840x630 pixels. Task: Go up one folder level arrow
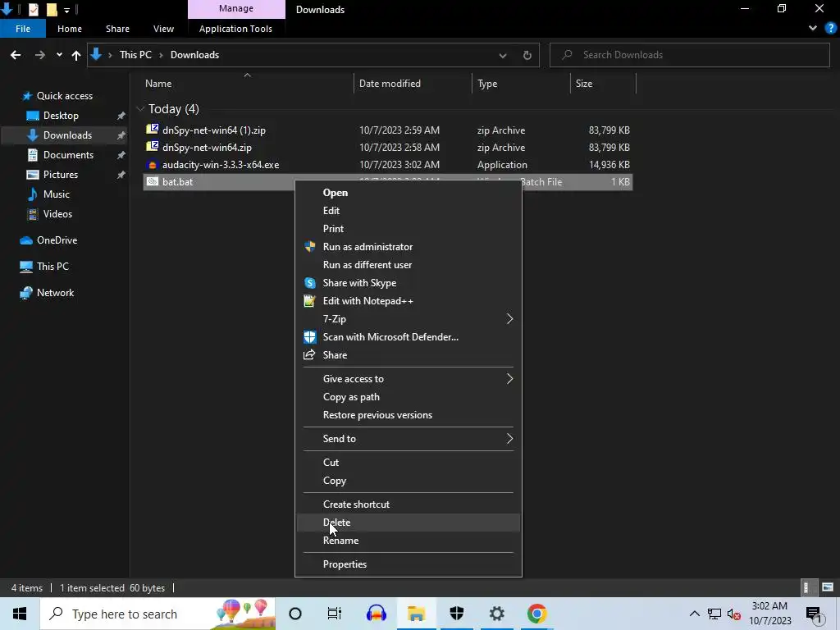(x=76, y=55)
